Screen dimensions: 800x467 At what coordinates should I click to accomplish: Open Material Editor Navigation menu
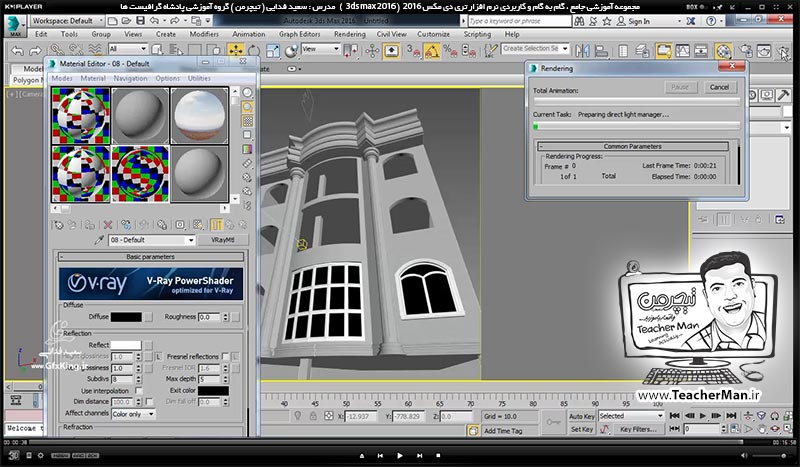click(130, 78)
